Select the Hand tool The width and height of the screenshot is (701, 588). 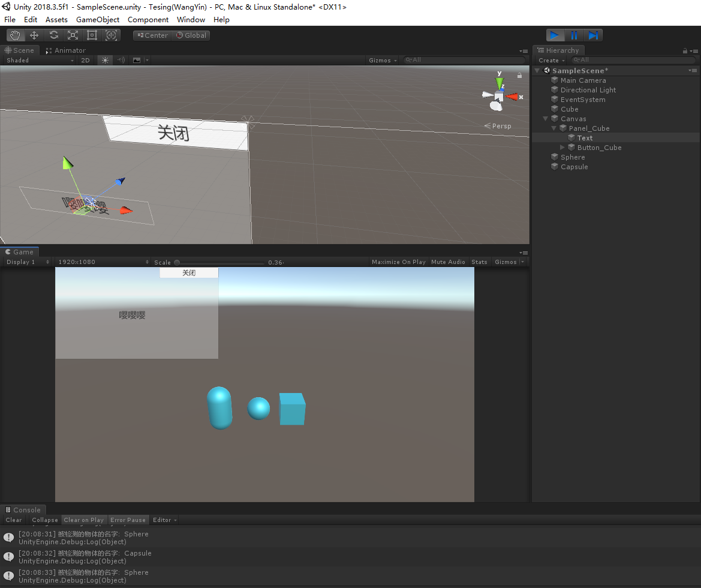point(15,35)
